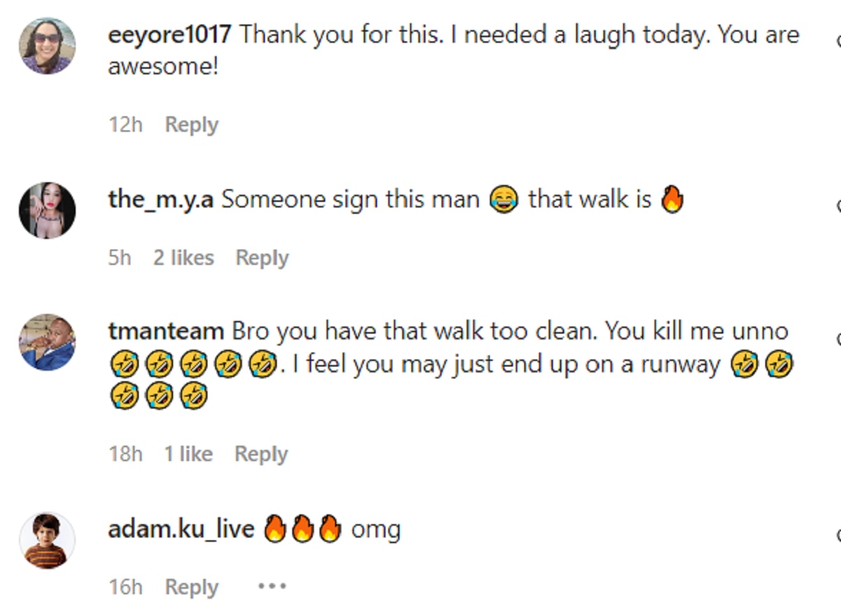This screenshot has height=616, width=841.
Task: Open adam.ku_live's avatar image
Action: click(47, 540)
